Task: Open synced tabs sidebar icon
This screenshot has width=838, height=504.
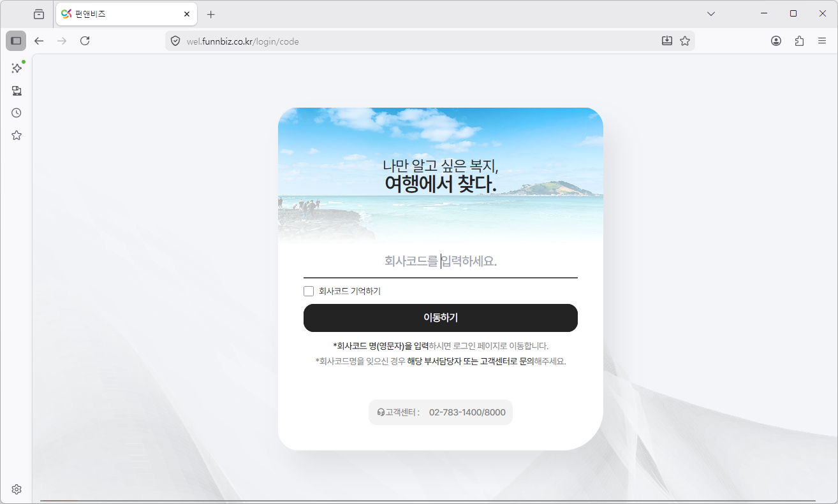Action: [17, 90]
